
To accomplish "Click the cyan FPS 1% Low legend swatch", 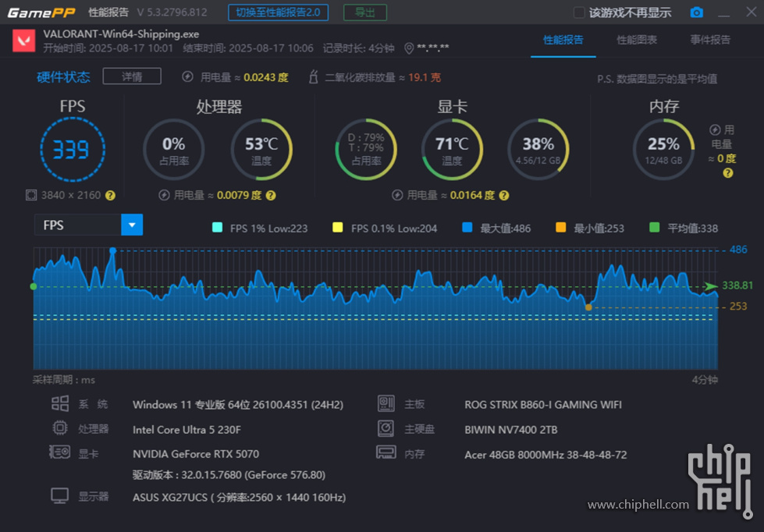I will click(217, 228).
